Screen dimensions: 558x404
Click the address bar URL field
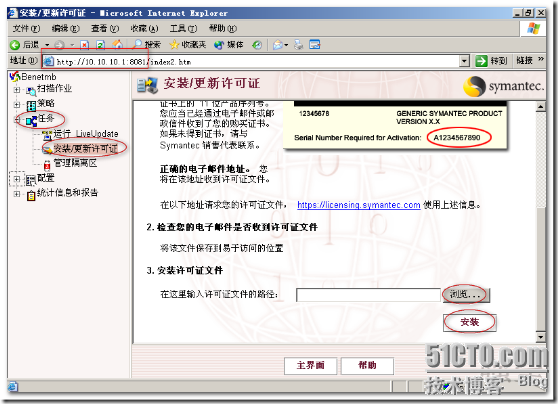point(251,61)
